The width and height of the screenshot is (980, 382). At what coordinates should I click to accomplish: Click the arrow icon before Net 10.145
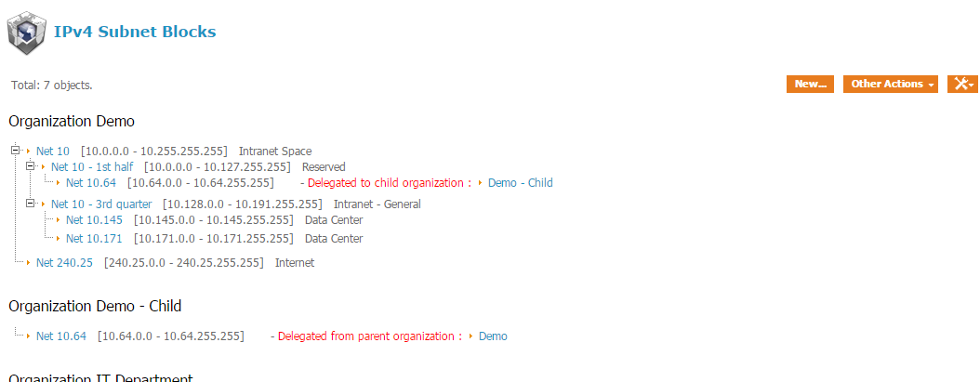[59, 220]
